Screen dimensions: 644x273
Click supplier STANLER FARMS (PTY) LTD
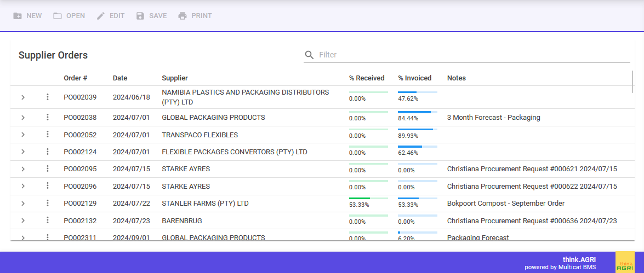(206, 204)
